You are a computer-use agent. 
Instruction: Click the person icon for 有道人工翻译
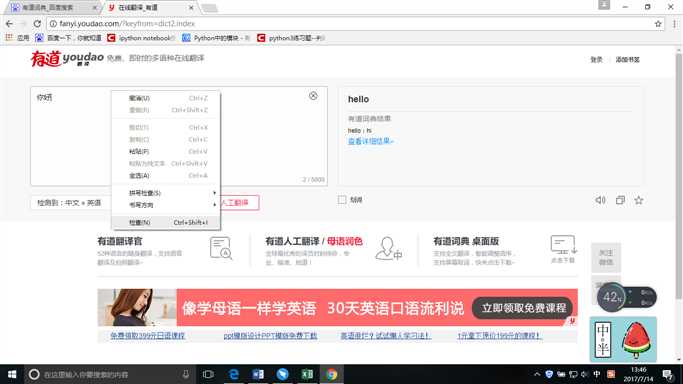(x=388, y=249)
